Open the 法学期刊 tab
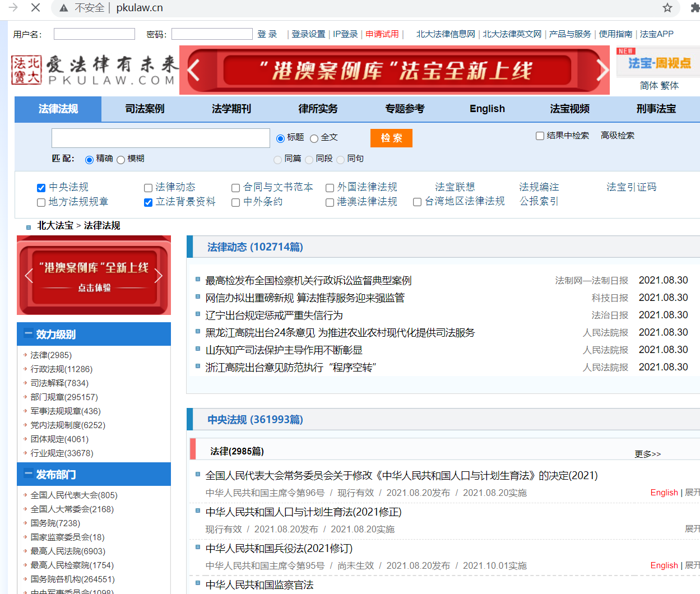Viewport: 700px width, 594px height. pos(231,109)
